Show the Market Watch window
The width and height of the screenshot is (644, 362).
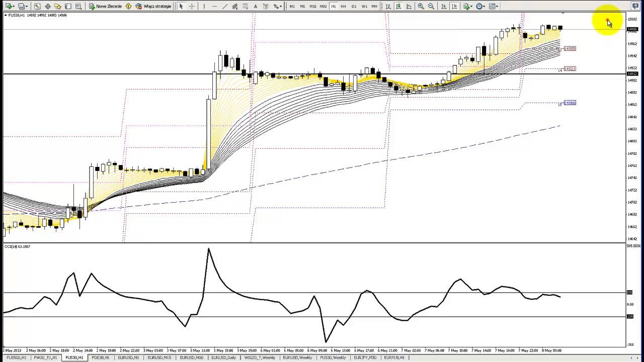[x=37, y=6]
